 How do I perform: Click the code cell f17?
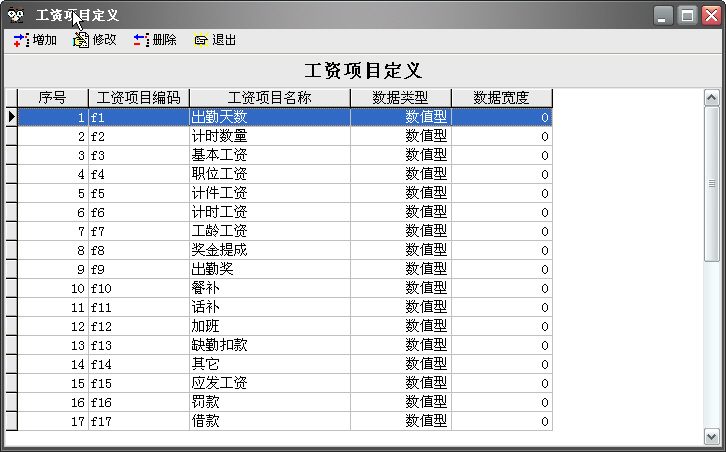[x=139, y=421]
